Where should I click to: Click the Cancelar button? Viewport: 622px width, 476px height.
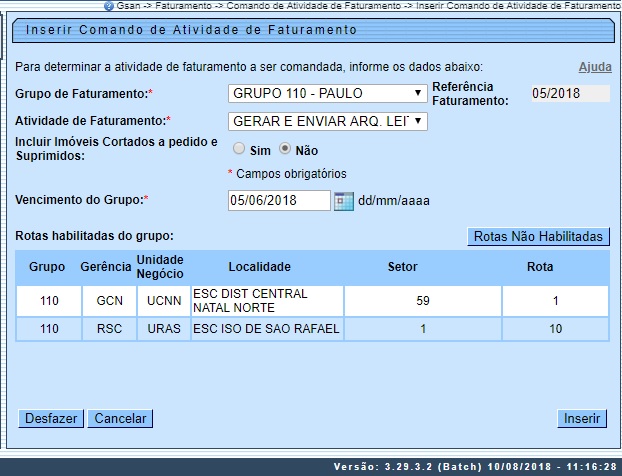[x=120, y=418]
